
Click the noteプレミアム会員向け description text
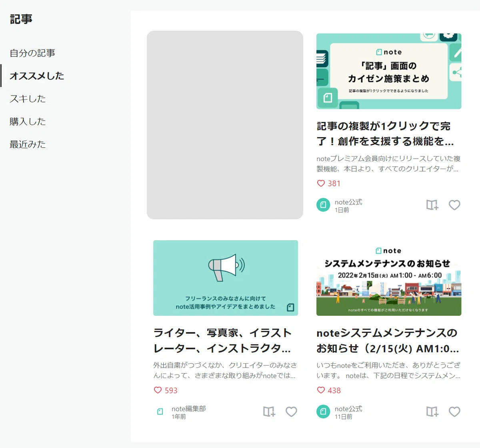click(388, 164)
